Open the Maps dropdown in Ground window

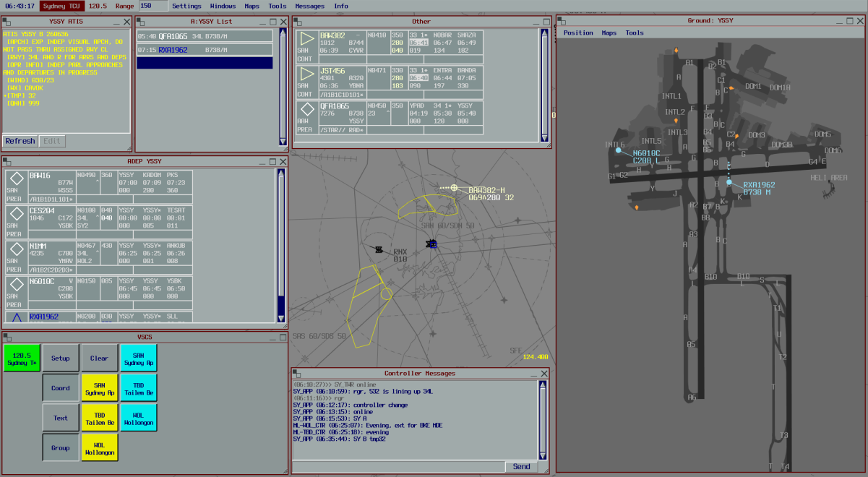(609, 33)
